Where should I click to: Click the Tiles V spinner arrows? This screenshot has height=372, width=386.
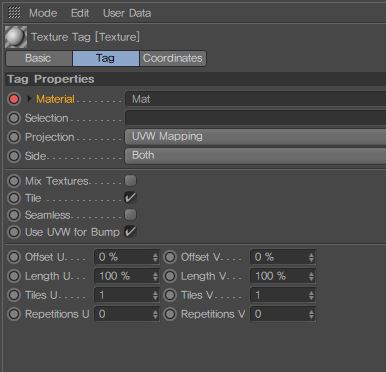(311, 295)
